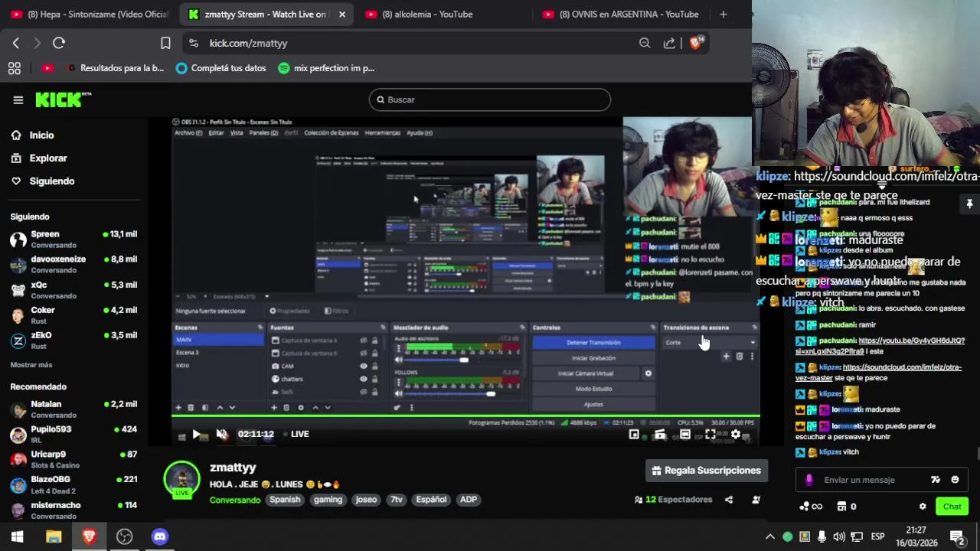Expand the list with Mostrar más
980x551 pixels.
click(x=31, y=365)
